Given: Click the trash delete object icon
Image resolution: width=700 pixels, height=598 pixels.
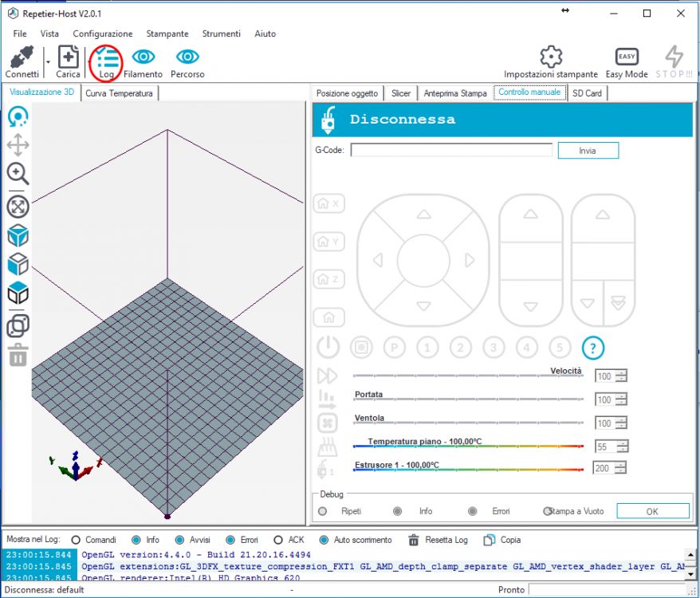Looking at the screenshot, I should tap(18, 355).
